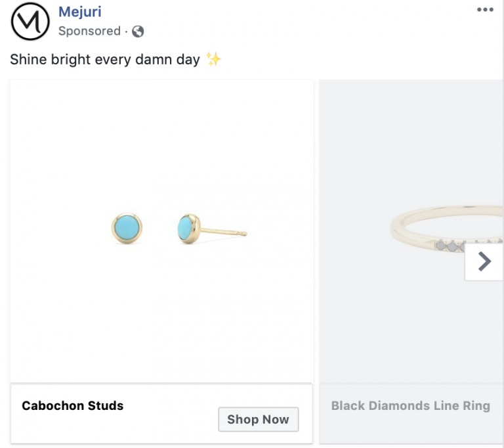Click the gold post of the side-view stud

(x=223, y=231)
